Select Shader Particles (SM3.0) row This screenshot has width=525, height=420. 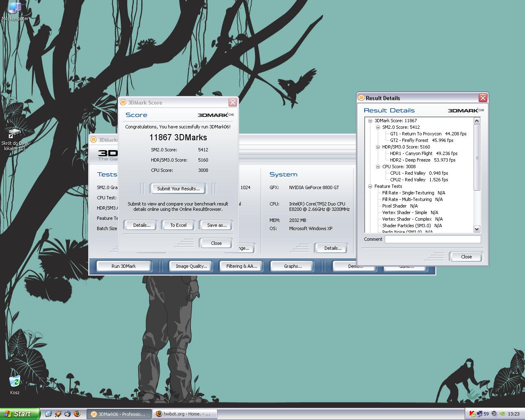(x=412, y=226)
